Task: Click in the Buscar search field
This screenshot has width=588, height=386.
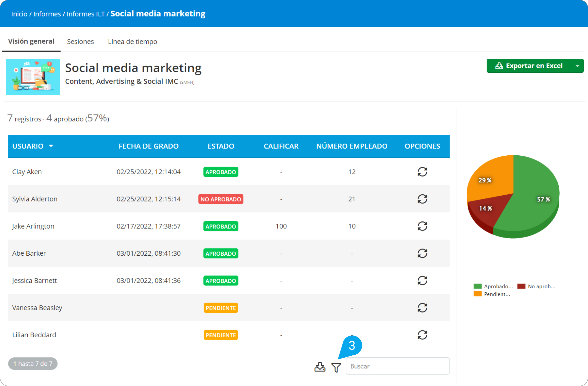Action: click(x=398, y=366)
